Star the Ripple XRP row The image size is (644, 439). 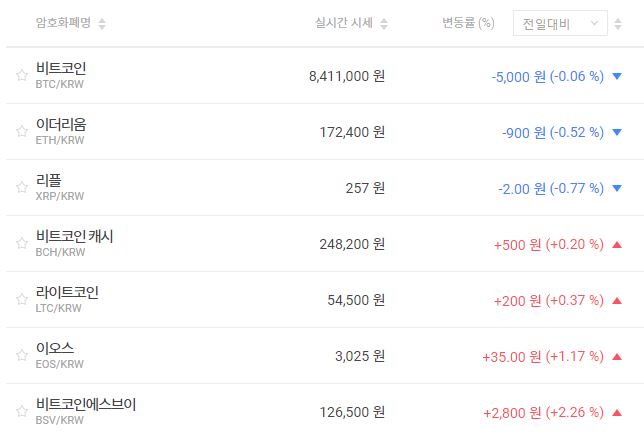pyautogui.click(x=21, y=187)
